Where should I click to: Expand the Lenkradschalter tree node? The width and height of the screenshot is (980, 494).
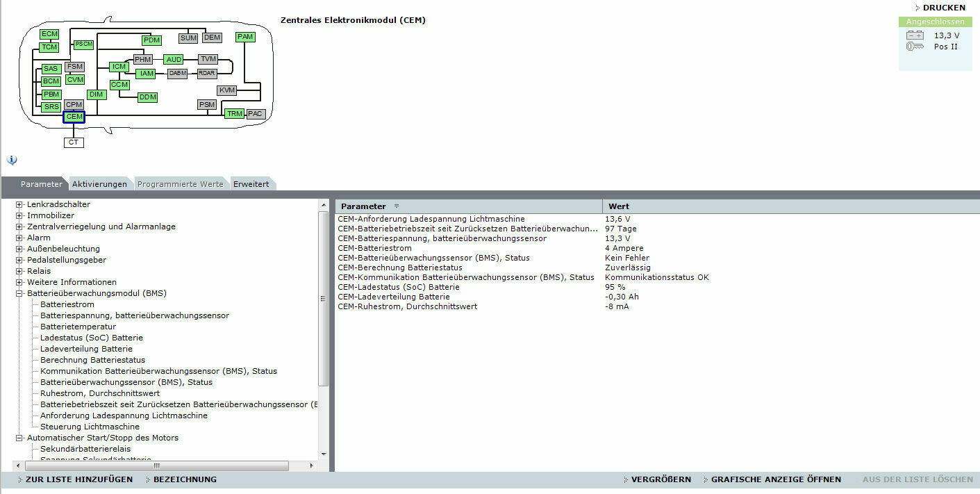click(x=19, y=205)
